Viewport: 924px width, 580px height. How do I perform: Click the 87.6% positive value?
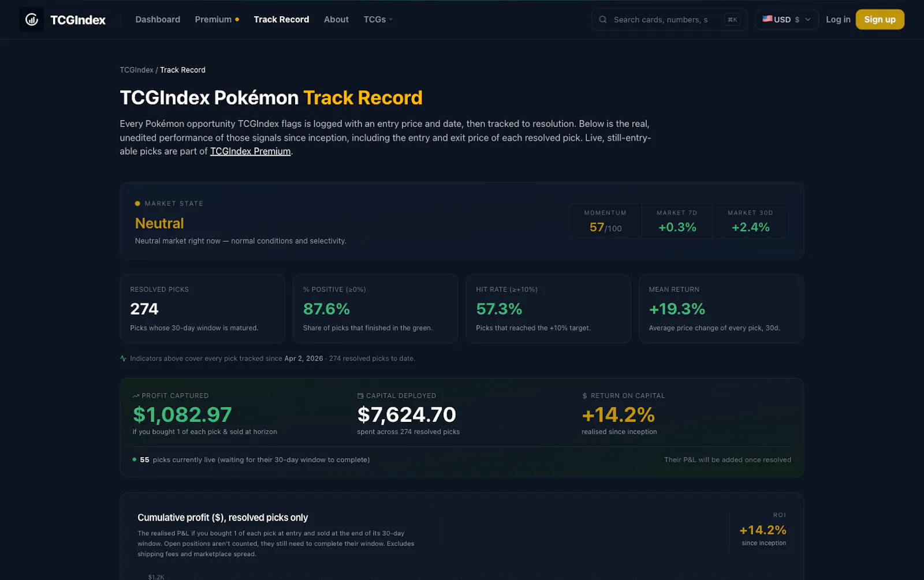[x=326, y=309]
